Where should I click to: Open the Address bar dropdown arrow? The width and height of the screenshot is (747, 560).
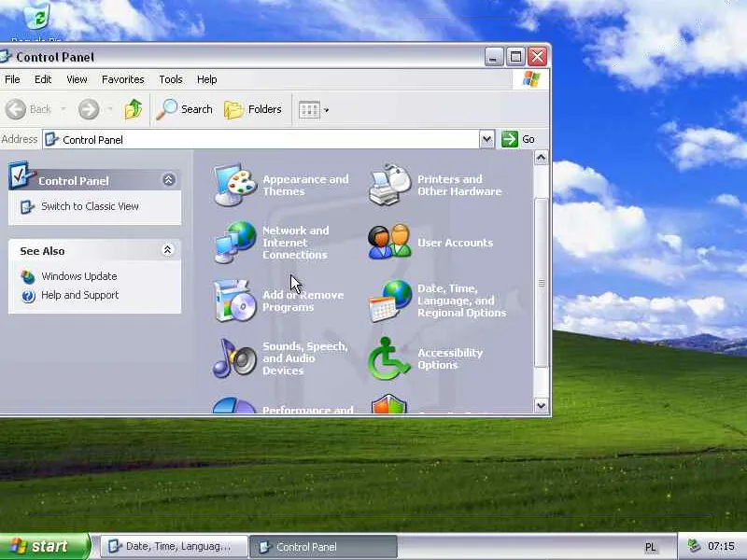click(486, 139)
